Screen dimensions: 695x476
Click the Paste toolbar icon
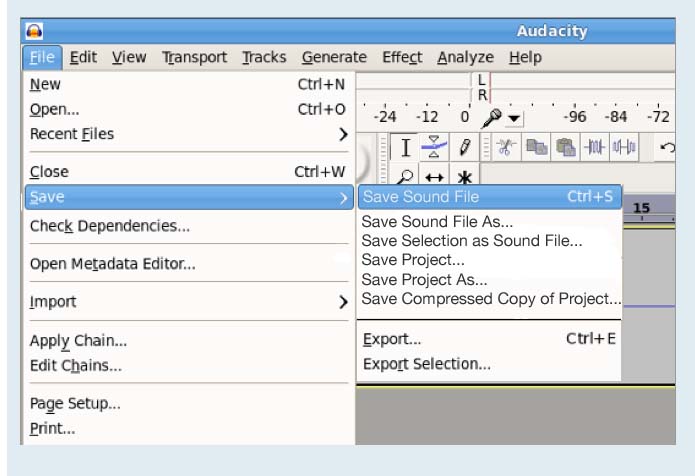tap(566, 147)
